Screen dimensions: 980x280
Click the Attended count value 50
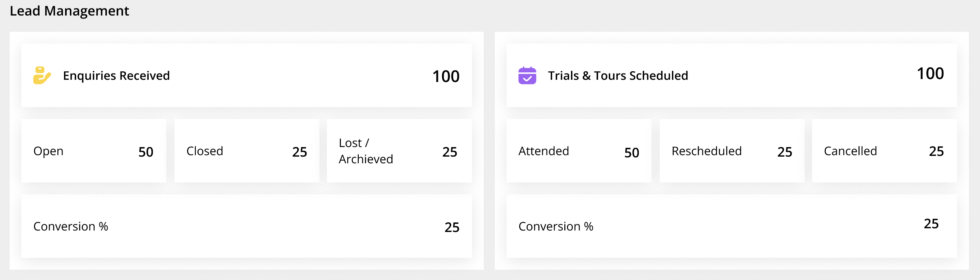point(632,153)
